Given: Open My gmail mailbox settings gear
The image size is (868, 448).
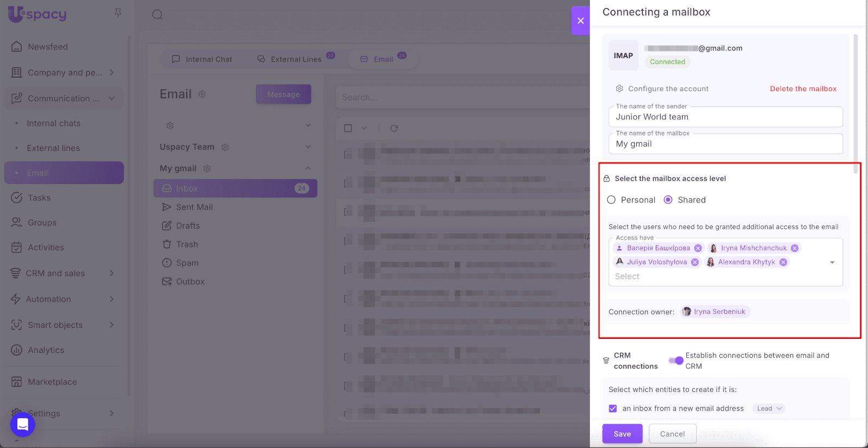Looking at the screenshot, I should pos(207,169).
